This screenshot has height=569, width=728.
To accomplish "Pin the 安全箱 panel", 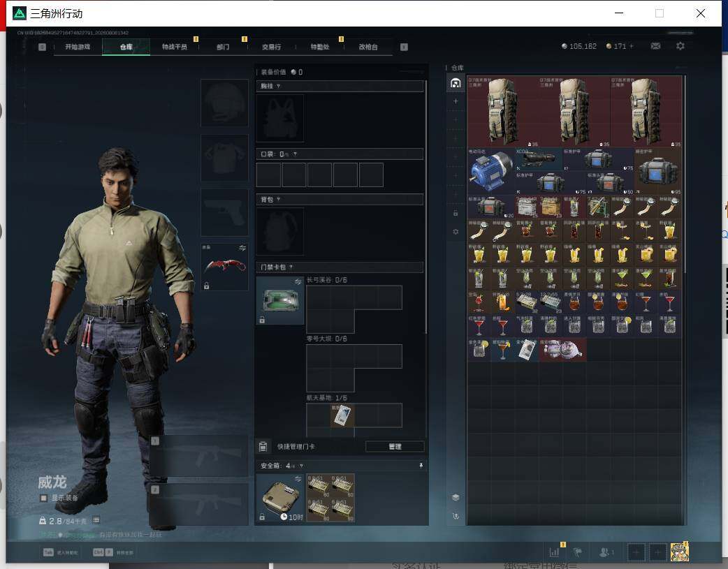I will [421, 466].
